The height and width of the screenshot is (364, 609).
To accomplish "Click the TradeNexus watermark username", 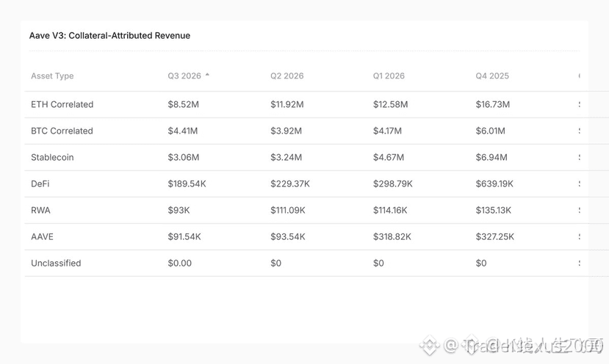I will tap(525, 346).
